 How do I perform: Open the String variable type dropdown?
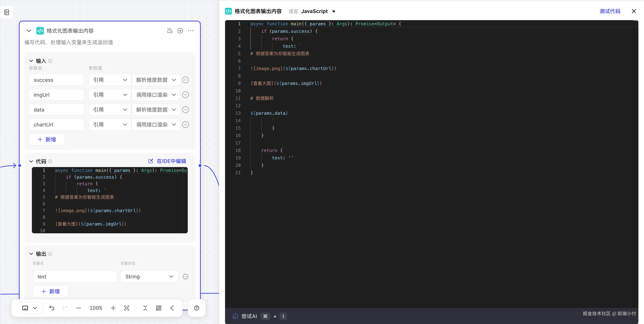(149, 277)
